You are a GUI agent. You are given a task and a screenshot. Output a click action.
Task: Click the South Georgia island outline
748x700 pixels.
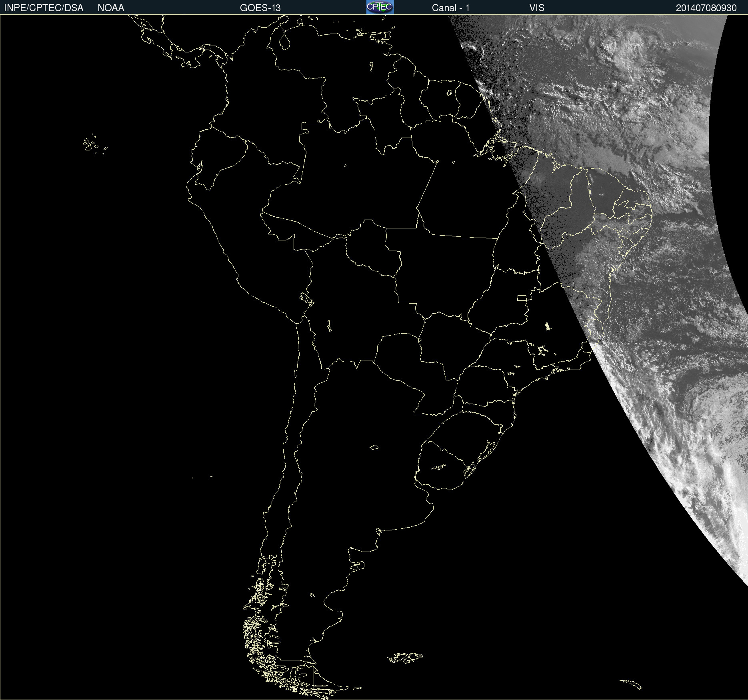(x=631, y=684)
